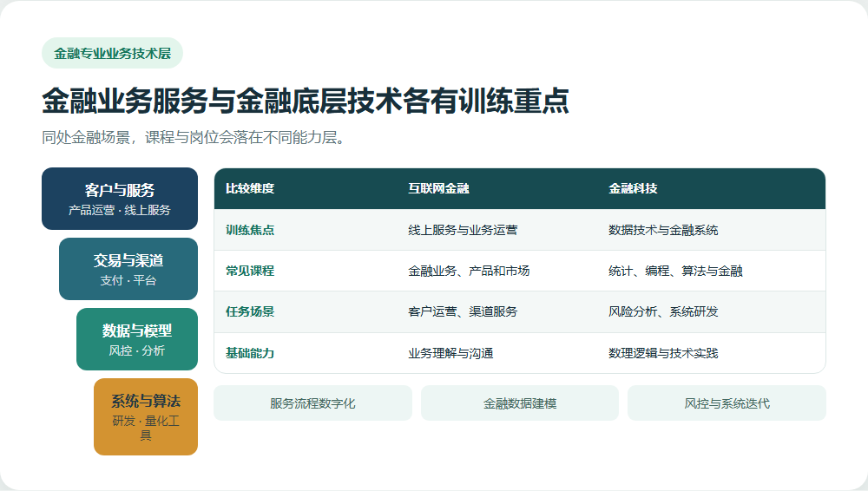Image resolution: width=868 pixels, height=491 pixels.
Task: Click the cell 线上服务与业务运营
Action: tap(463, 230)
